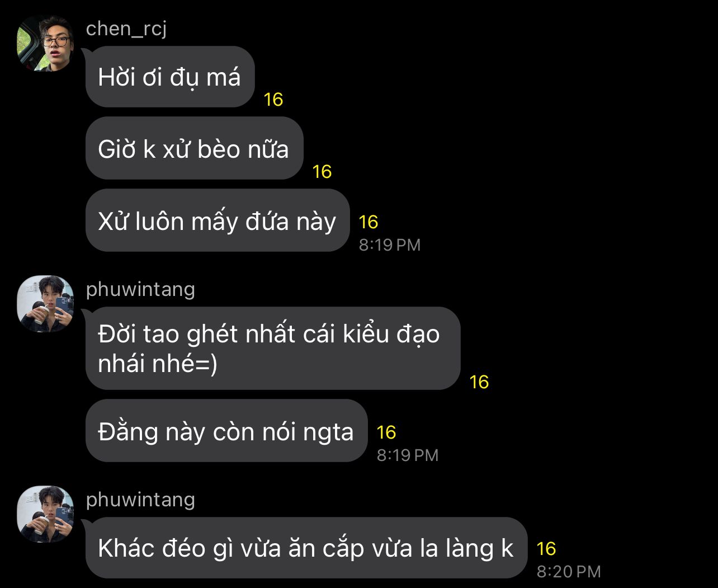Screen dimensions: 718x588
Task: Click the 16 count beside 'Giờ k xử bèo nữa'
Action: [x=322, y=172]
